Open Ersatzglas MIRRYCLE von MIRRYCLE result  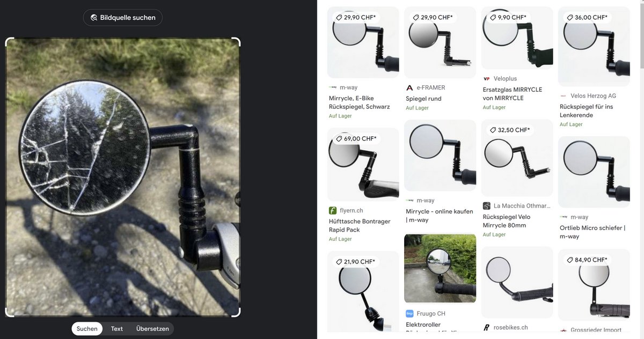click(x=513, y=94)
